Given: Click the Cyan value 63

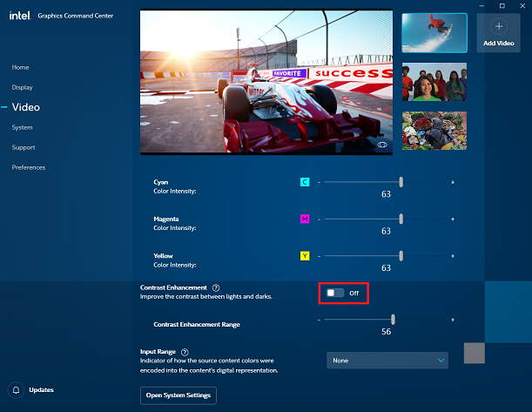Looking at the screenshot, I should [386, 194].
